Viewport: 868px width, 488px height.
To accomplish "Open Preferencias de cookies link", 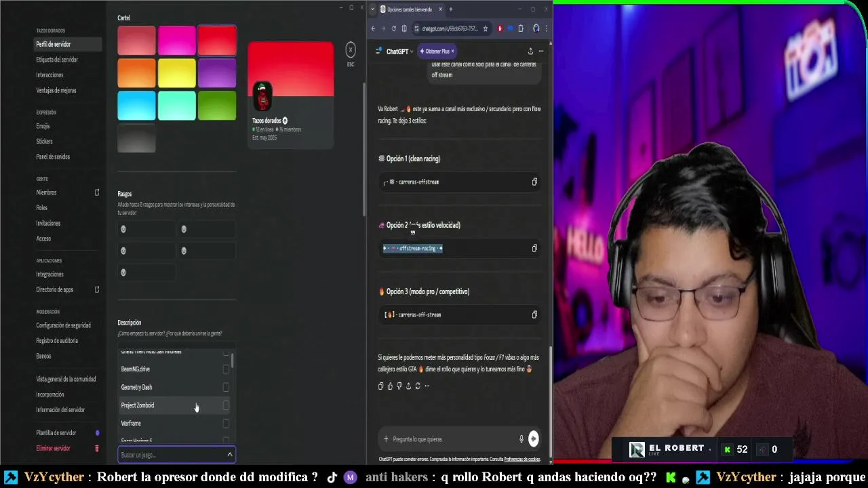I will click(x=522, y=460).
